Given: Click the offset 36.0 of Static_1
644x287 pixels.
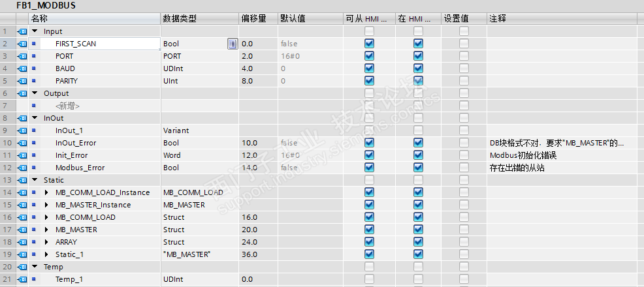Looking at the screenshot, I should click(x=250, y=254).
